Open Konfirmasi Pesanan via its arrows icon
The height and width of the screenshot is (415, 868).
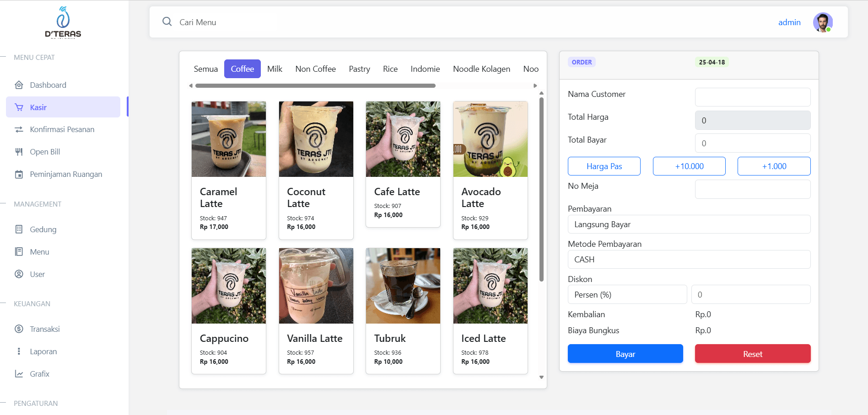19,130
